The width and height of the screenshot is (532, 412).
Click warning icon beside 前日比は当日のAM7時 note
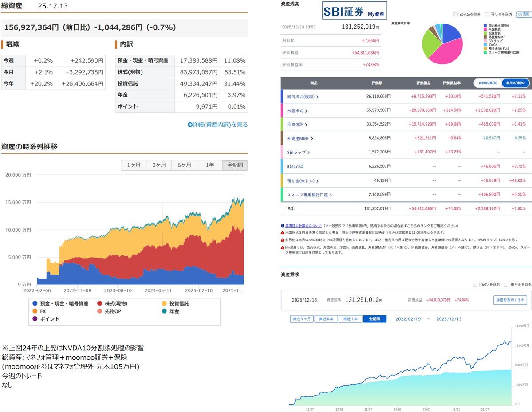pos(282,240)
